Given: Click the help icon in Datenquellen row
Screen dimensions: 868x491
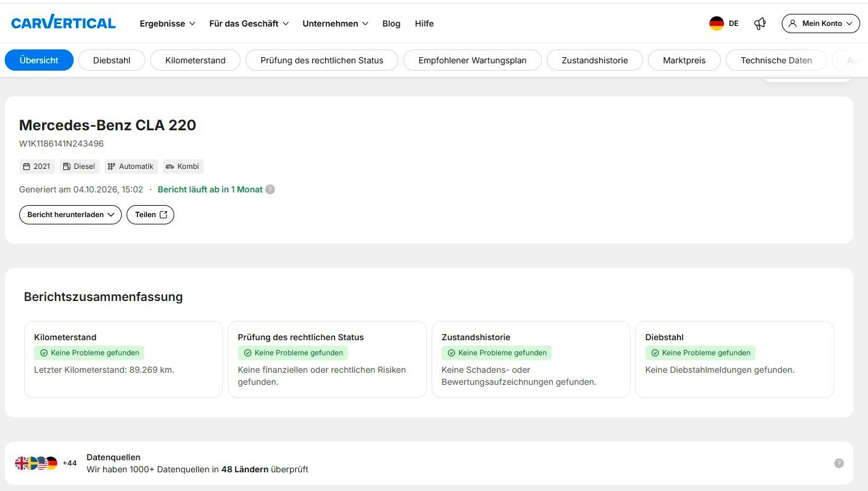Looking at the screenshot, I should (838, 463).
